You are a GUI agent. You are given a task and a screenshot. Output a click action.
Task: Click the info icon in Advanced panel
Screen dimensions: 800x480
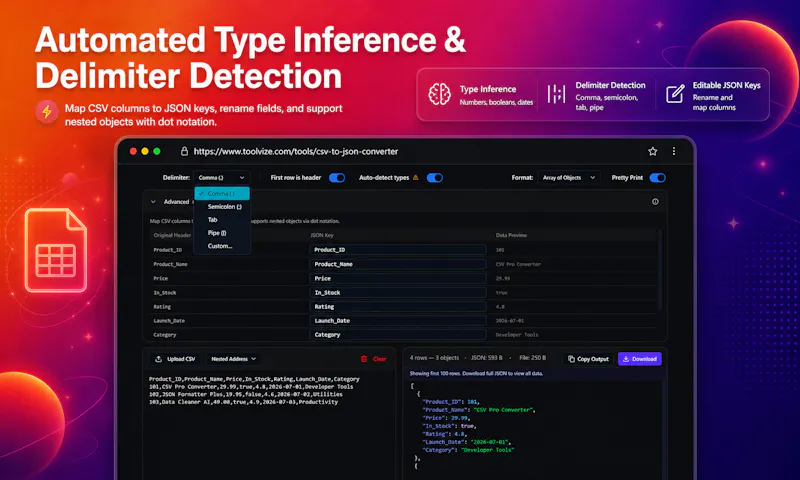(x=655, y=201)
